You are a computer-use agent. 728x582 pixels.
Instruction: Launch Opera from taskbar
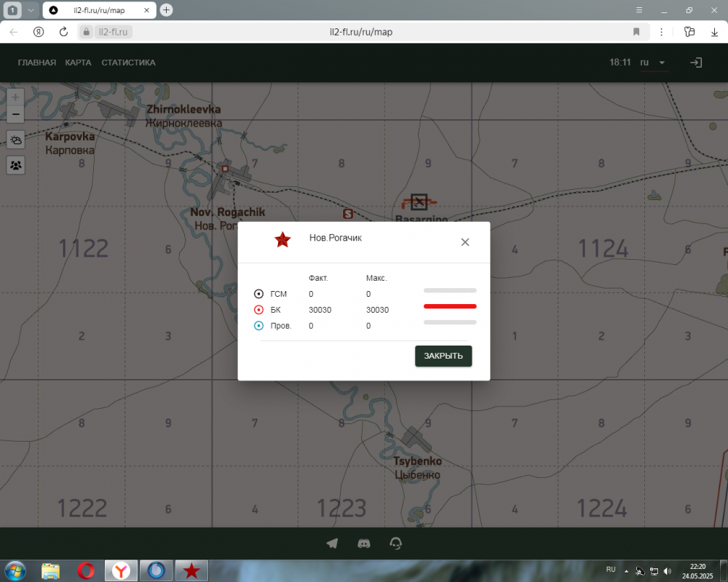(x=86, y=570)
